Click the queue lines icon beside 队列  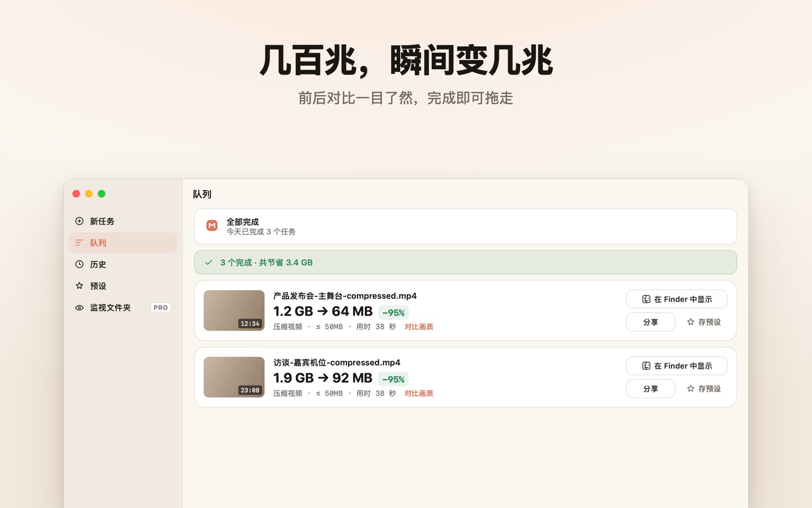tap(79, 243)
